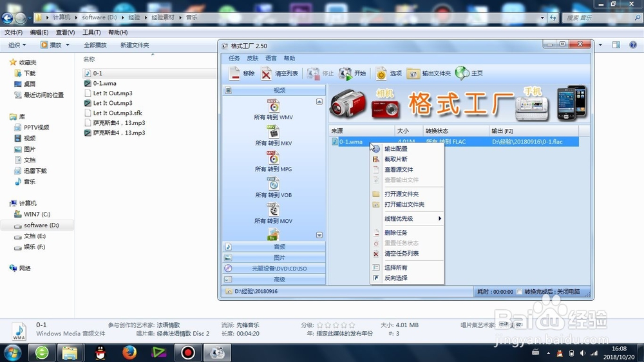Select 音乐 library in navigation pane
Viewport: 644px width, 362px height.
tap(29, 182)
